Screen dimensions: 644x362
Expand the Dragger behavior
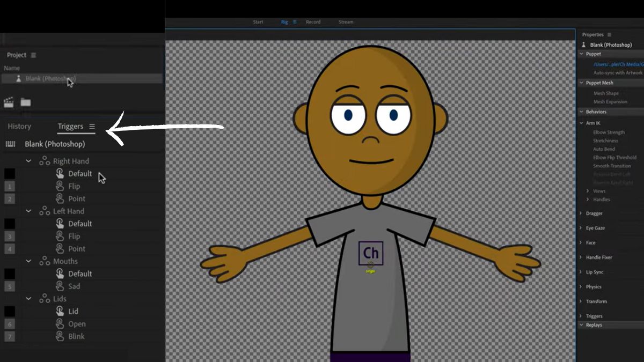(581, 213)
